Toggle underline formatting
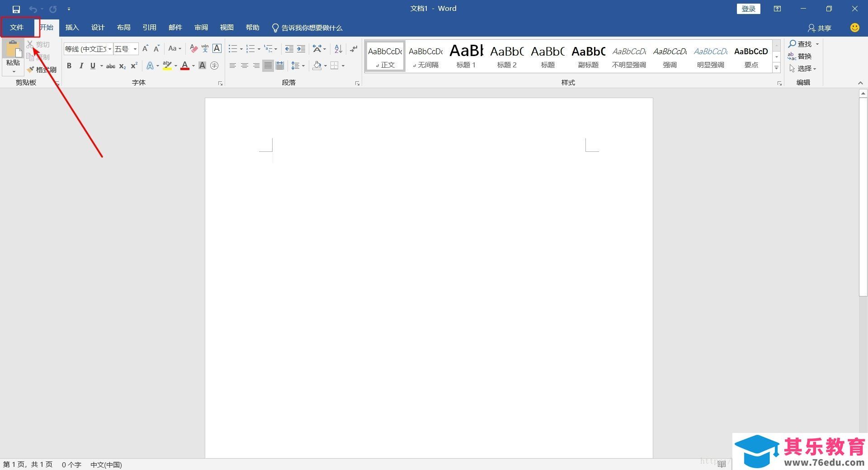Screen dimensions: 868x470 [93, 66]
